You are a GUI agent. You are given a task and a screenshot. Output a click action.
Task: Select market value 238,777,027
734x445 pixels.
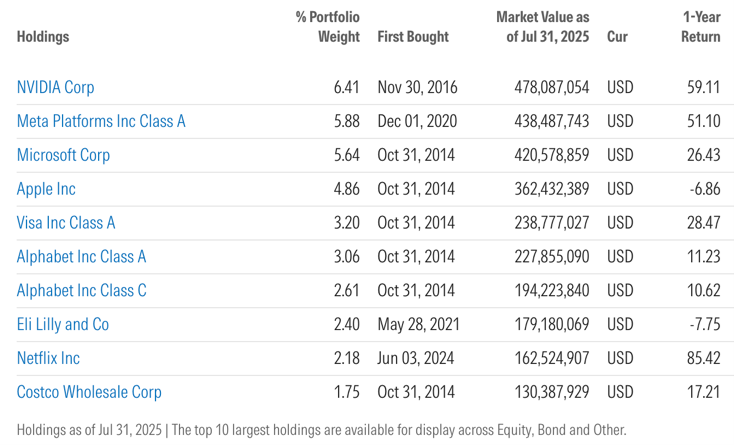coord(552,223)
